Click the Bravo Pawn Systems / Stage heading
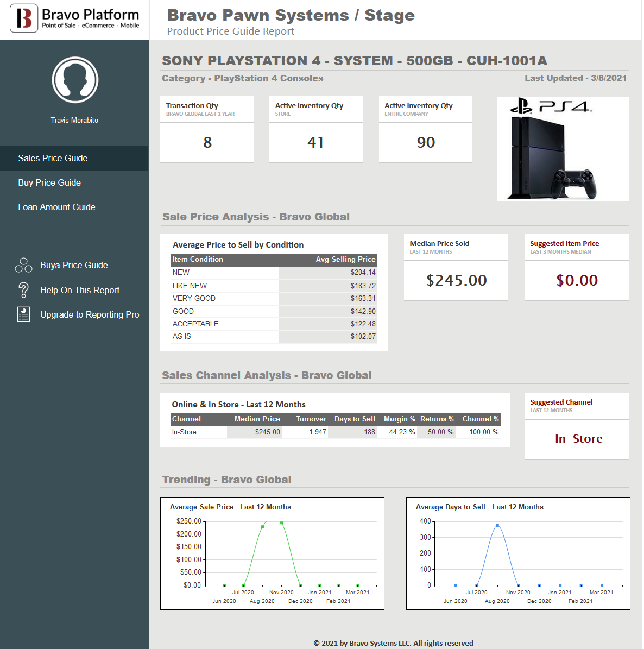This screenshot has height=649, width=644. [x=291, y=15]
